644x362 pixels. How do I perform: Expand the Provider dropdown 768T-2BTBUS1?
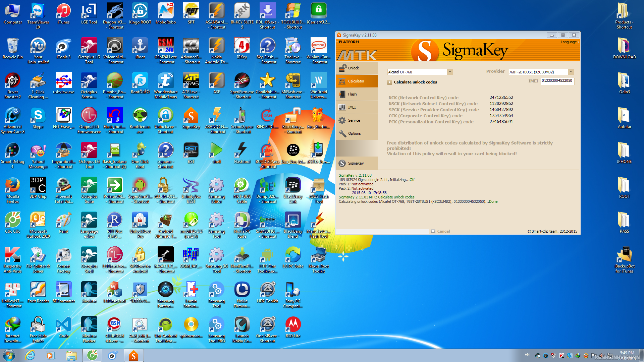(571, 72)
